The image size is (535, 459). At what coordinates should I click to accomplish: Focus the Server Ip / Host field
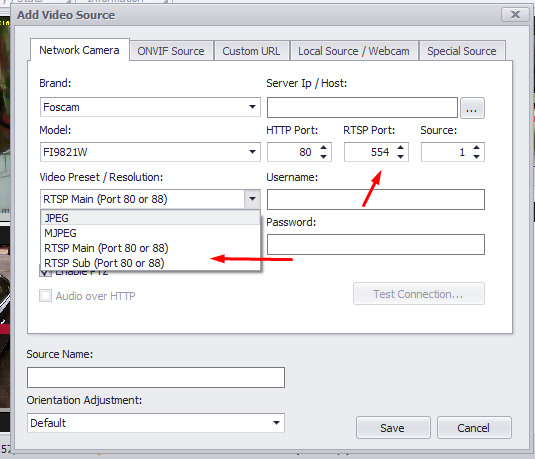pos(362,107)
